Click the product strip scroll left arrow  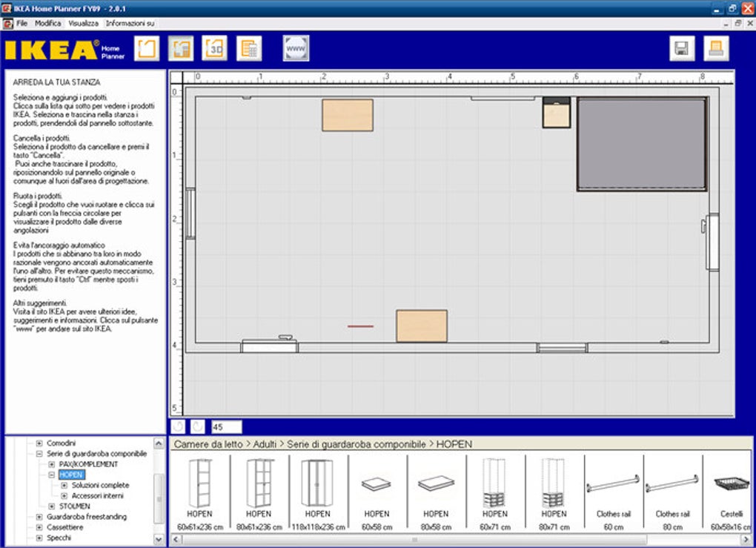tap(176, 539)
